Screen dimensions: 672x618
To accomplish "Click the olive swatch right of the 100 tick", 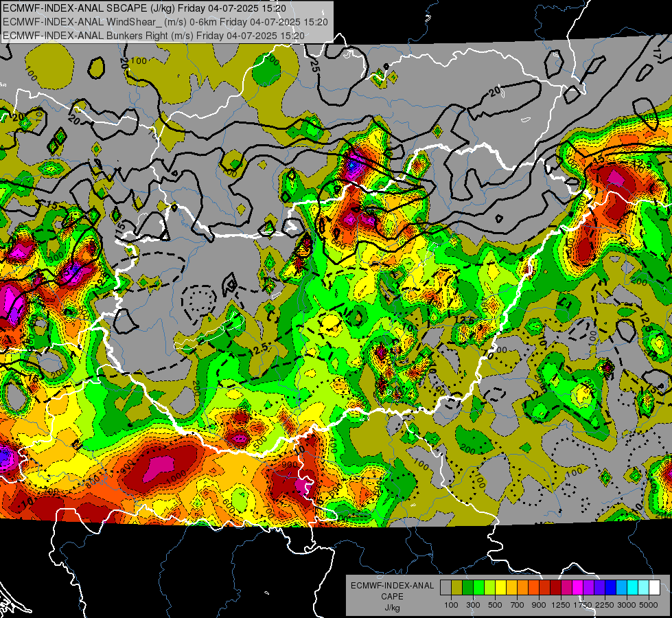I will click(457, 587).
